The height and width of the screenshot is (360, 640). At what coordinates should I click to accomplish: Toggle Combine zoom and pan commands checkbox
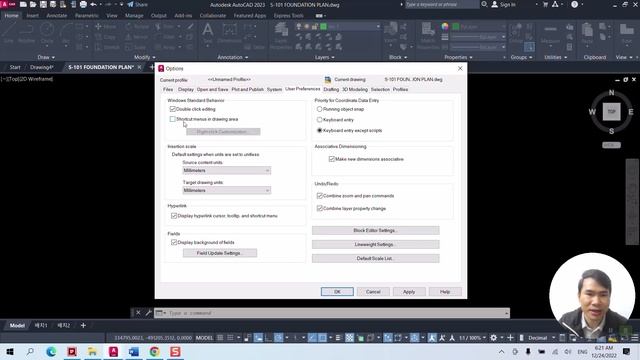[x=320, y=196]
